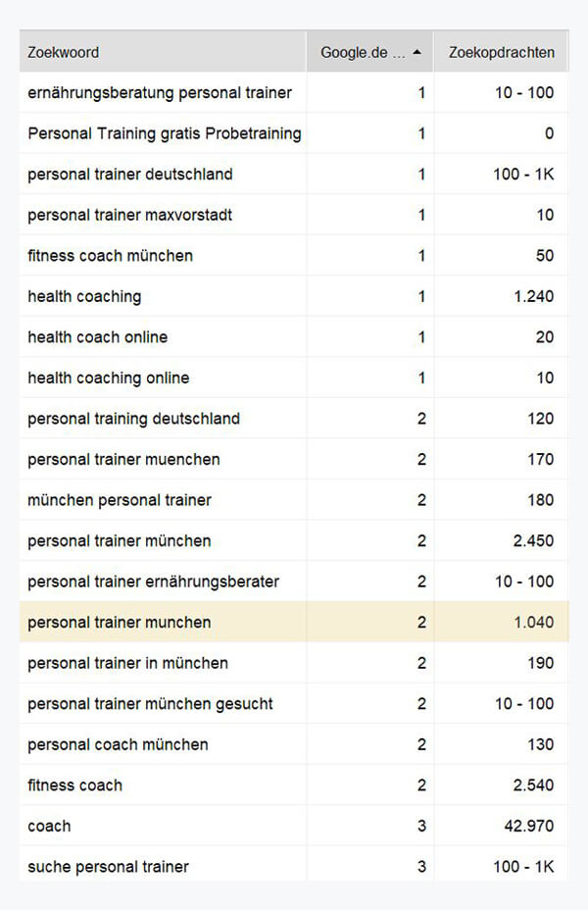Image resolution: width=588 pixels, height=910 pixels.
Task: Click the 'fitness coach münchen' keyword
Action: (x=110, y=256)
